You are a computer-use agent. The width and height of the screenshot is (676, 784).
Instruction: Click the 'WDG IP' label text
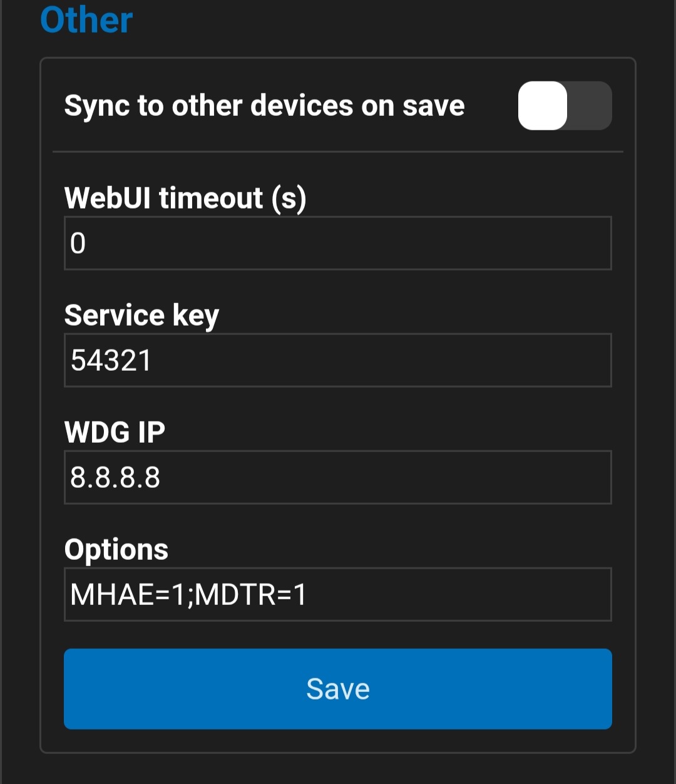115,432
